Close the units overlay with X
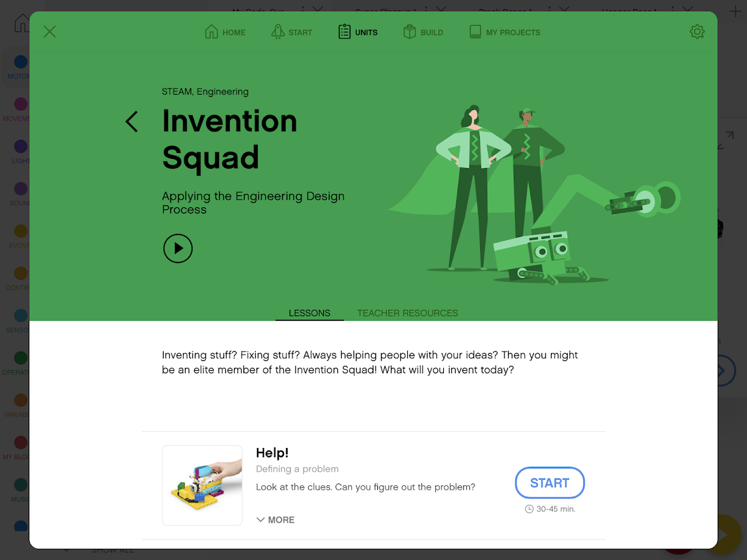 pyautogui.click(x=50, y=32)
